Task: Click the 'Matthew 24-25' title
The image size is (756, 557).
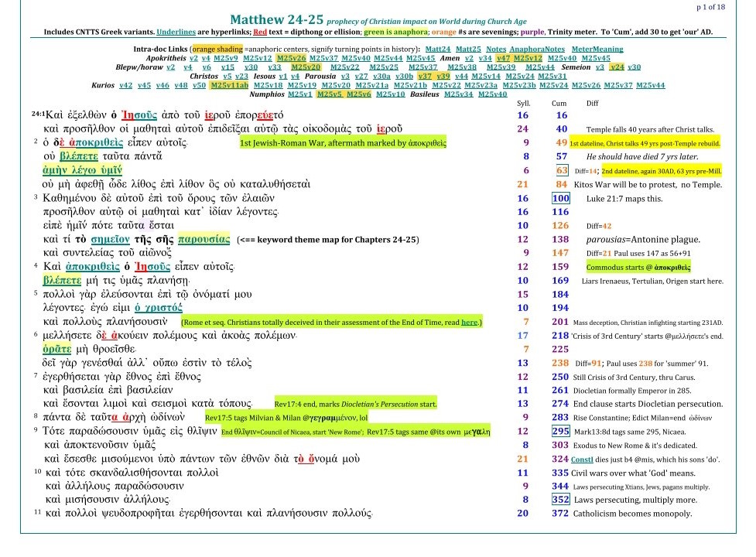Action: pos(277,19)
